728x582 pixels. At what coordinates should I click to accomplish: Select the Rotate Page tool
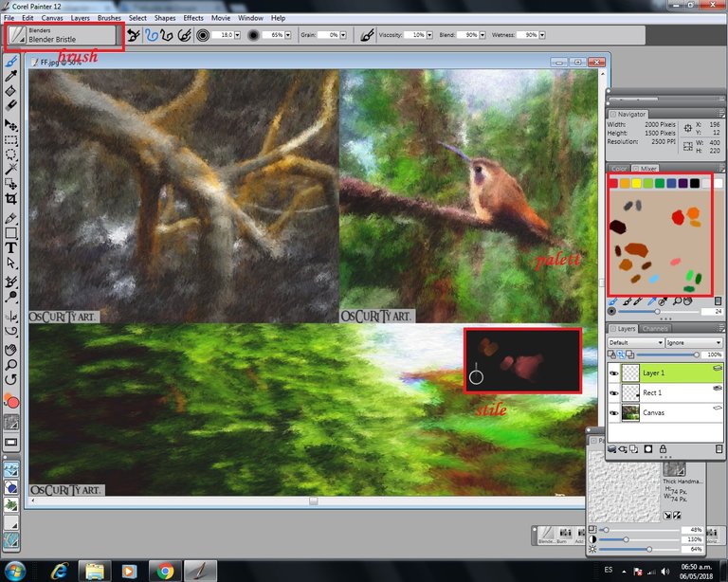click(x=11, y=379)
